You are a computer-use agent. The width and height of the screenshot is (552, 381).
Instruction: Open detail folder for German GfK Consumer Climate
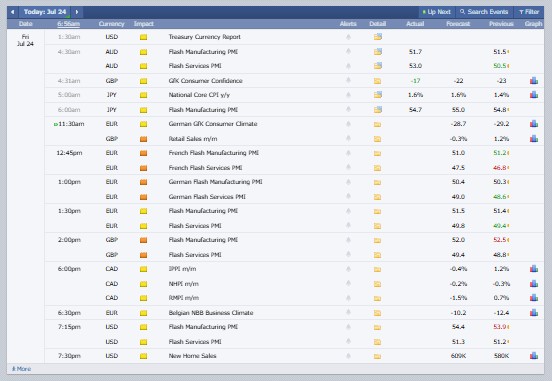tap(377, 124)
